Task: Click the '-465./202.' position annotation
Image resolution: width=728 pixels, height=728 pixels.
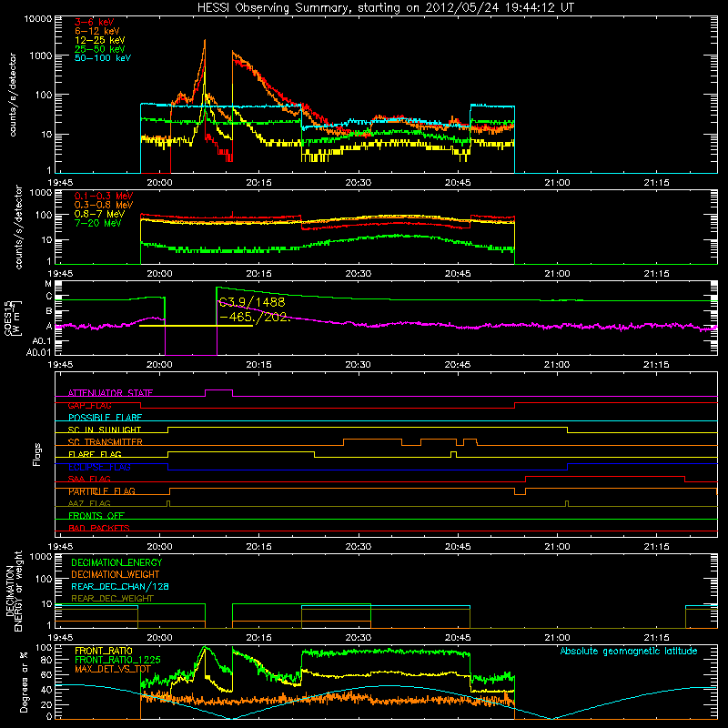Action: coord(255,317)
